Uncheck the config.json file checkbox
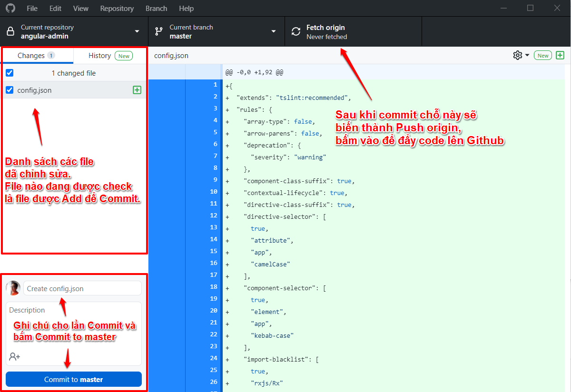The height and width of the screenshot is (392, 571). pos(10,90)
